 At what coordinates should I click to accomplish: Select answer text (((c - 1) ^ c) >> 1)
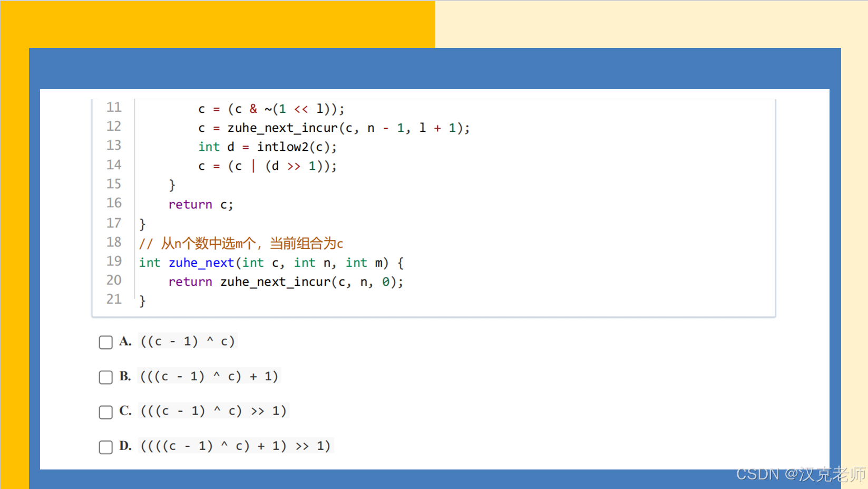click(x=213, y=411)
